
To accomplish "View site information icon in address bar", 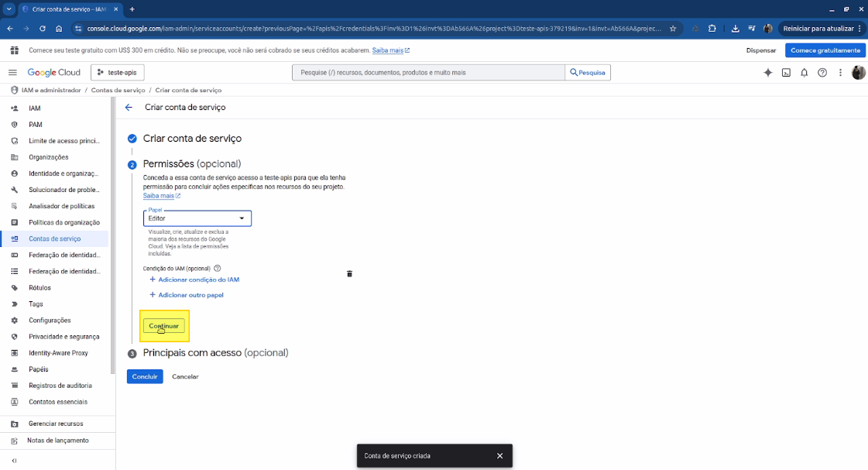I will tap(77, 28).
